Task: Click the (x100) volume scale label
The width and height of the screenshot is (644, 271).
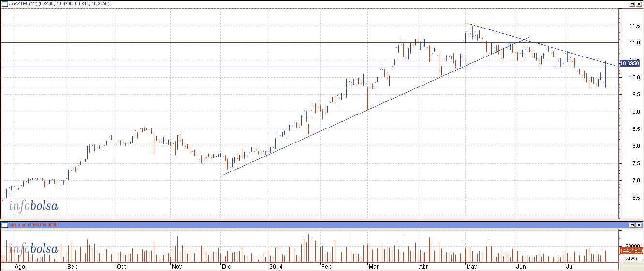Action: 629,258
